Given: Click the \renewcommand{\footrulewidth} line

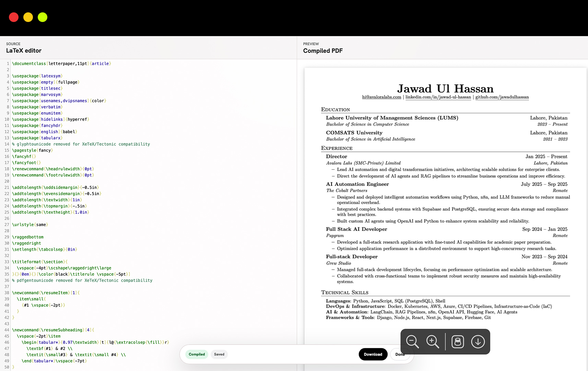Looking at the screenshot, I should coord(53,175).
